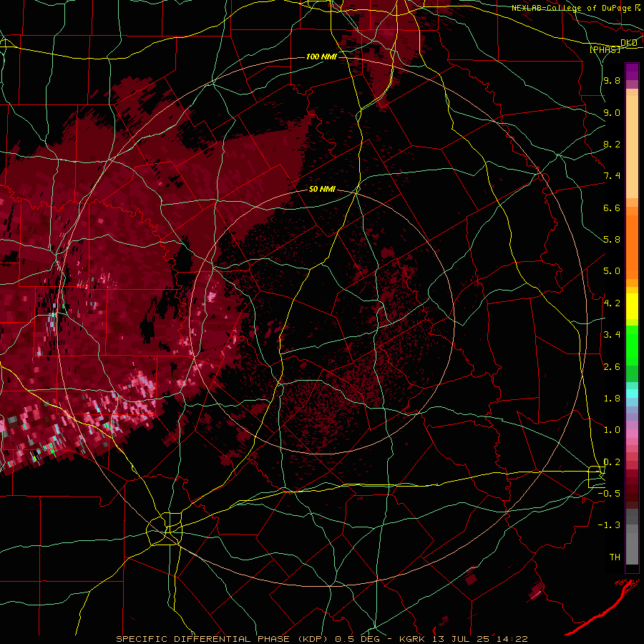Click the 8.2 scale value
Screen dimensions: 644x644
click(x=612, y=144)
